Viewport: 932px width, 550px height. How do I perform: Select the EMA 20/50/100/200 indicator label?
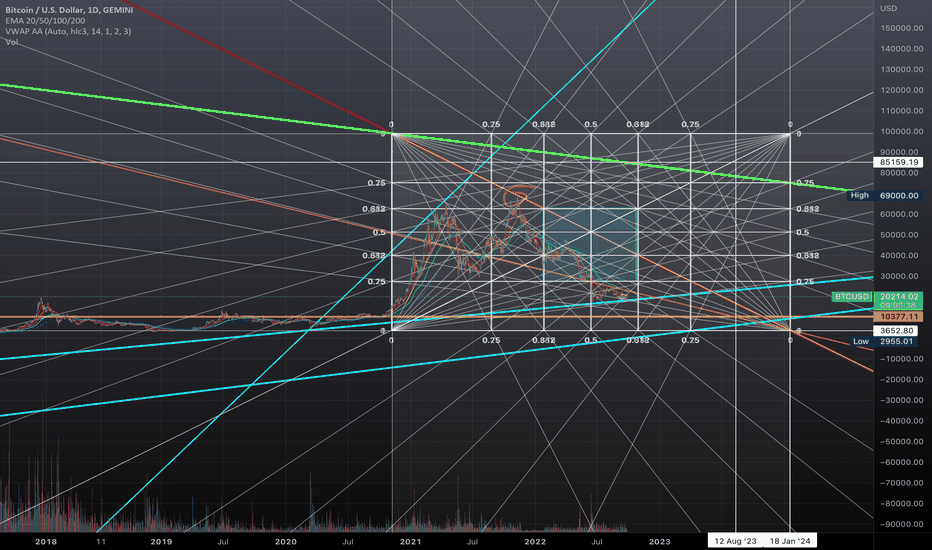coord(45,21)
